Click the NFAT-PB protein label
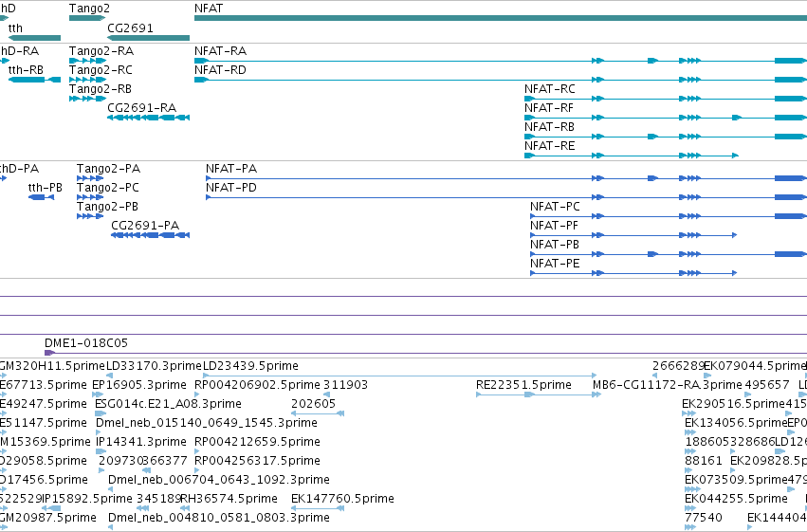The height and width of the screenshot is (532, 807). click(555, 245)
